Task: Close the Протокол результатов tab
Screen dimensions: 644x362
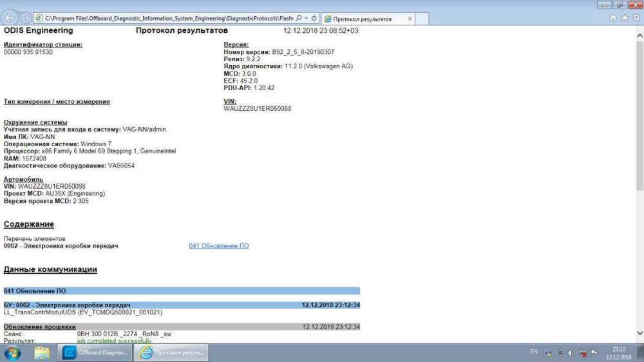Action: [410, 19]
